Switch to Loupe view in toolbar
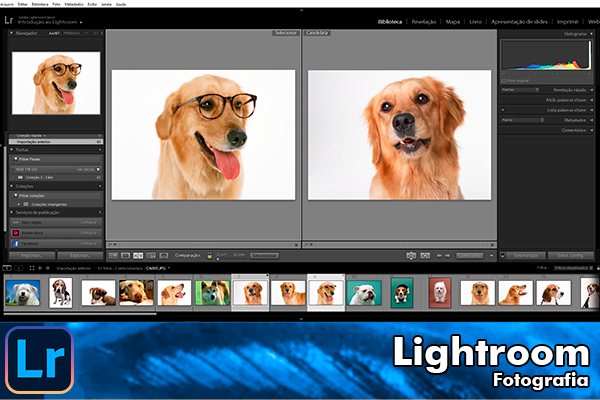Image resolution: width=600 pixels, height=400 pixels. point(126,255)
